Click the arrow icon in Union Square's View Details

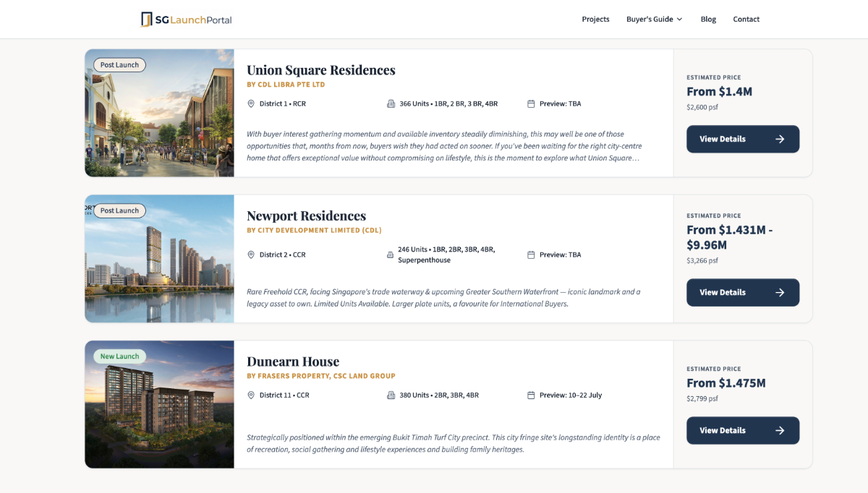[x=780, y=139]
